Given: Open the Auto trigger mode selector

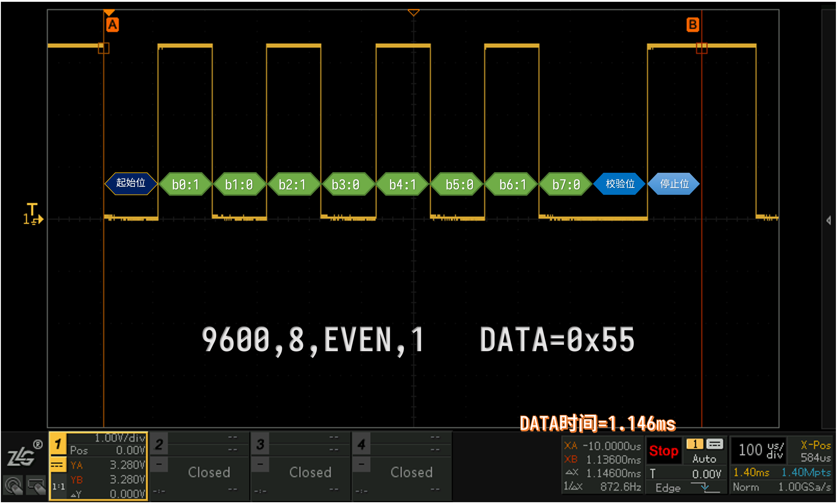Looking at the screenshot, I should coord(704,459).
